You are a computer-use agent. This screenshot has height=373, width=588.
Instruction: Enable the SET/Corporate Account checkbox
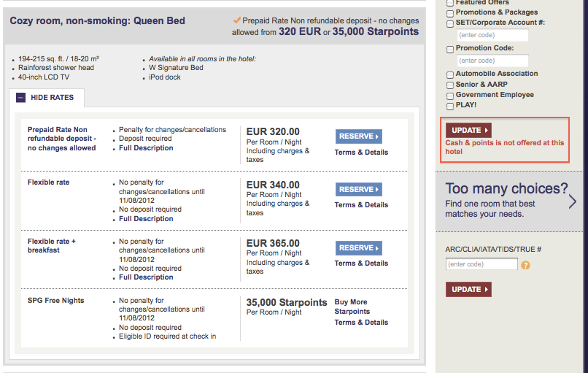point(450,23)
